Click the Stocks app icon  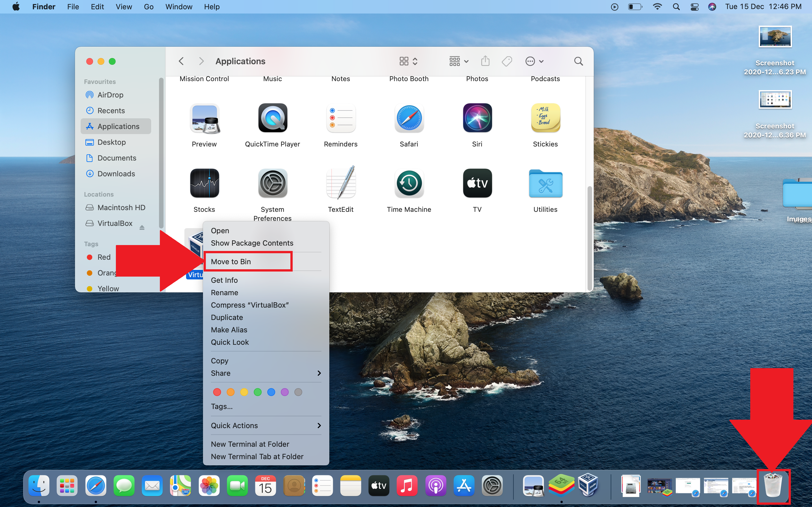pos(204,184)
